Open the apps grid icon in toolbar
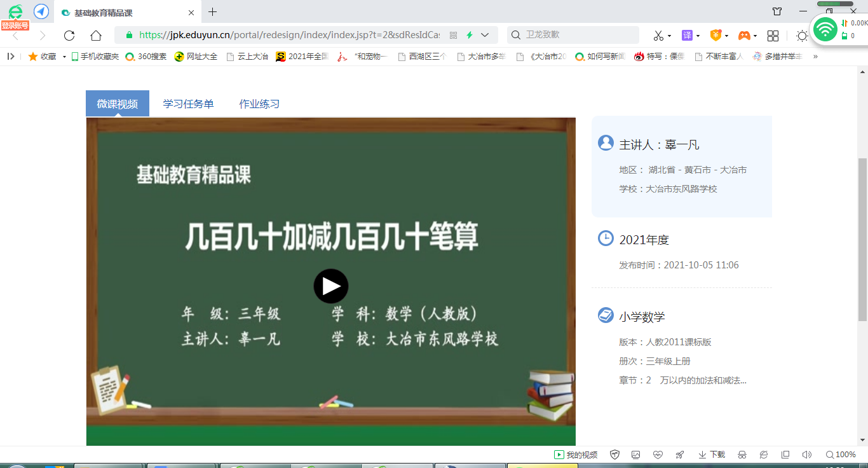Image resolution: width=868 pixels, height=468 pixels. (x=773, y=36)
